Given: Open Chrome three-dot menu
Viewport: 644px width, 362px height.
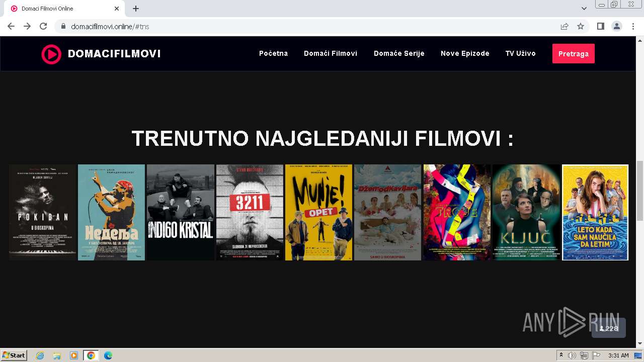Looking at the screenshot, I should 633,26.
